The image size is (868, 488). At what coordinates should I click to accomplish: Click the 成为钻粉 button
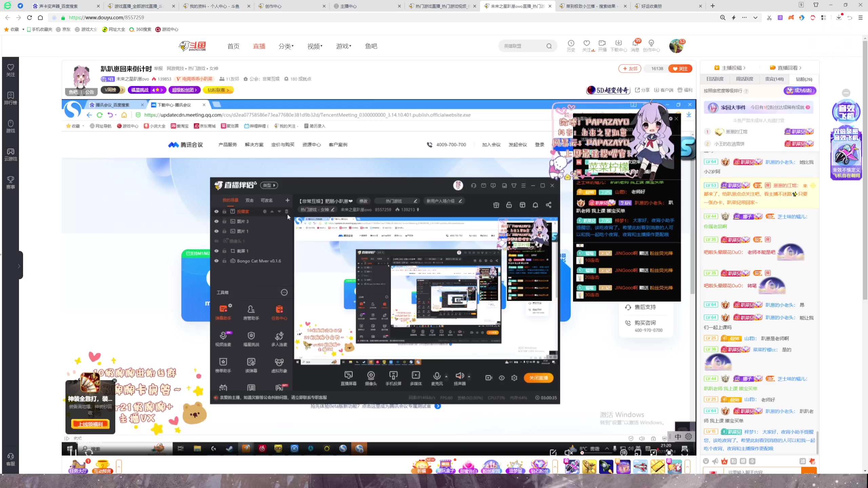coord(800,90)
